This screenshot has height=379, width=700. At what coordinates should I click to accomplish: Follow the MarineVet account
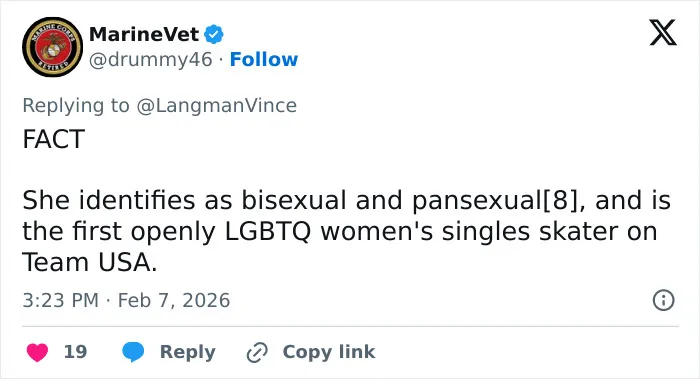(x=264, y=59)
